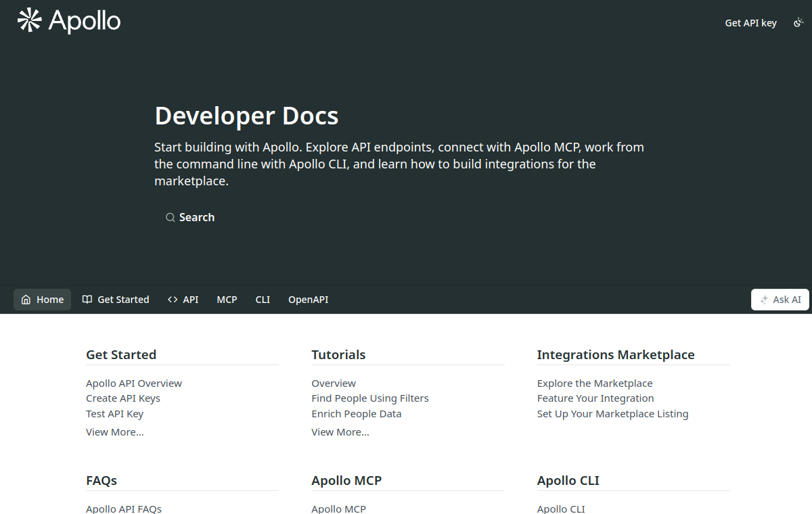Open the Get API key link
Image resolution: width=812 pixels, height=514 pixels.
(x=751, y=23)
